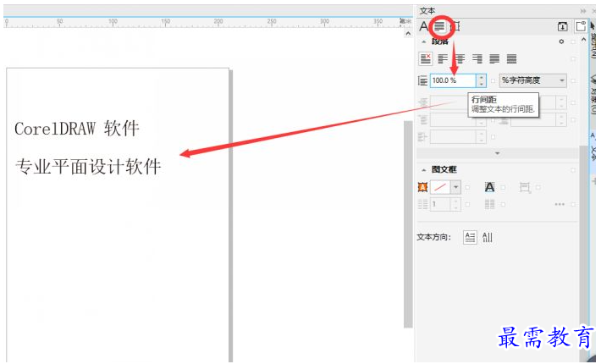Viewport: 601px width, 364px height.
Task: Click the 段落 section heading
Action: pyautogui.click(x=440, y=41)
